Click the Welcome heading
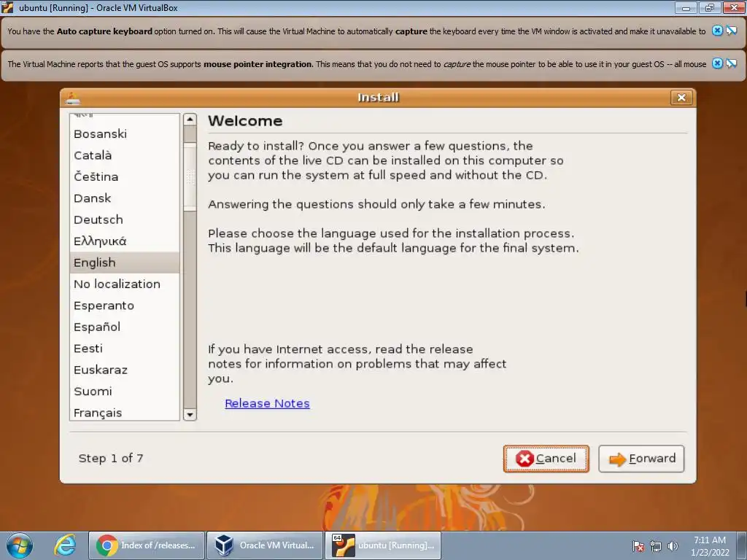Image resolution: width=747 pixels, height=560 pixels. pyautogui.click(x=245, y=121)
